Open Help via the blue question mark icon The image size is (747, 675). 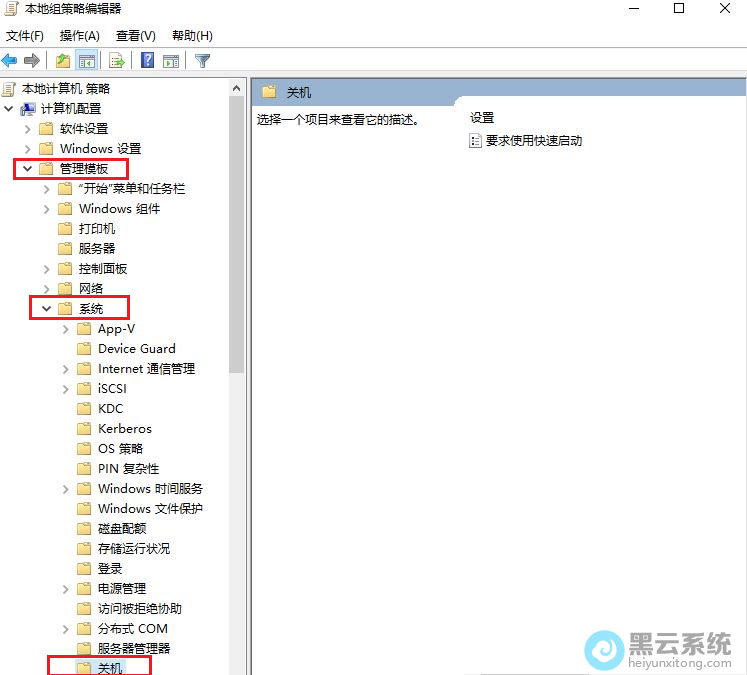(x=147, y=60)
